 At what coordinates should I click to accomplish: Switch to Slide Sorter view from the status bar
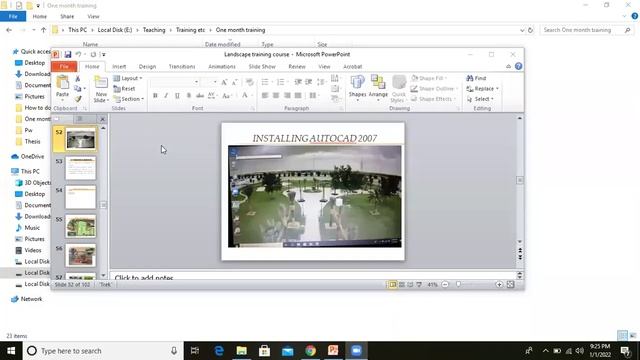402,284
